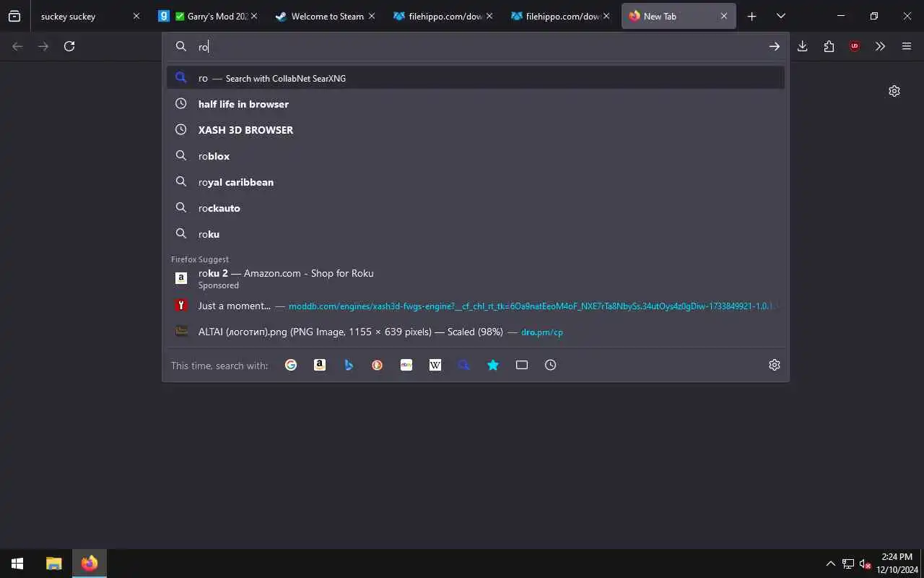Image resolution: width=924 pixels, height=578 pixels.
Task: Open the taskbar clock and date
Action: pyautogui.click(x=897, y=564)
